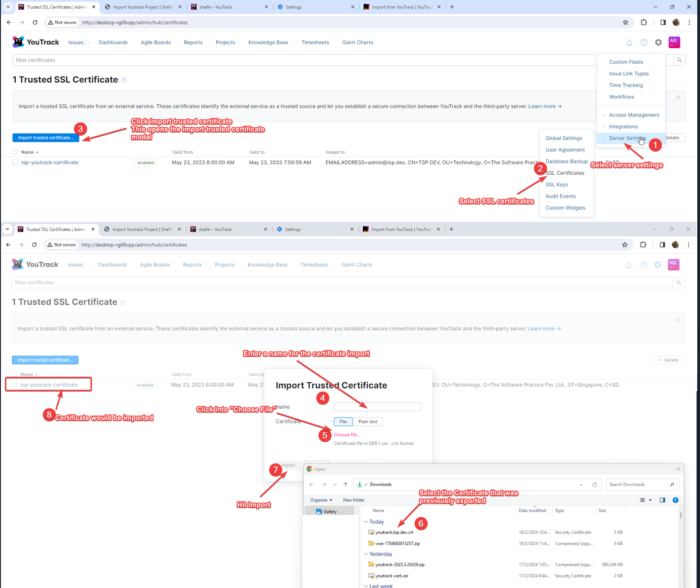Open the help question mark icon in top header

[644, 42]
